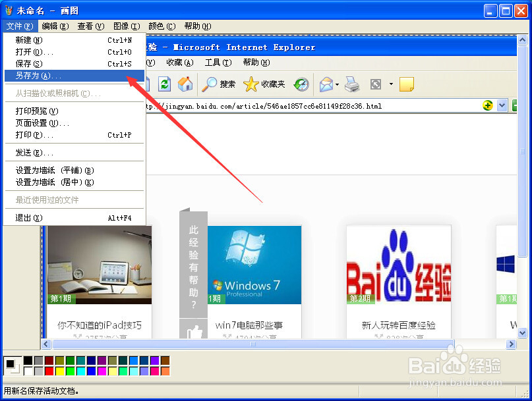532x401 pixels.
Task: Pick the purple swatch in top row
Action: pos(102,360)
